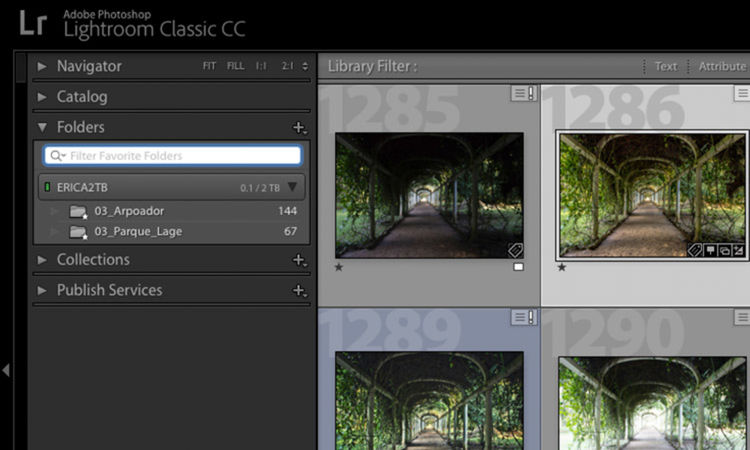Click the metadata status icon on photo 1285

click(x=524, y=93)
